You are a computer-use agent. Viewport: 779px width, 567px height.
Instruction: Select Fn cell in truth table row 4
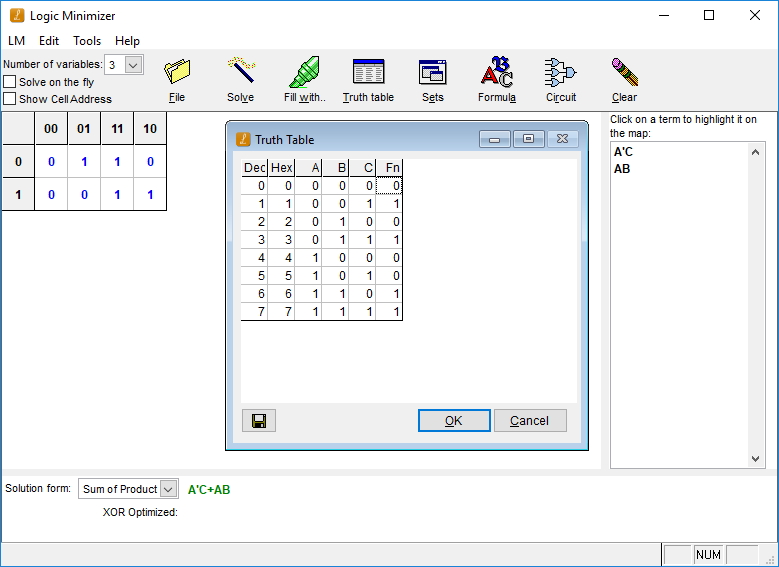coord(389,257)
